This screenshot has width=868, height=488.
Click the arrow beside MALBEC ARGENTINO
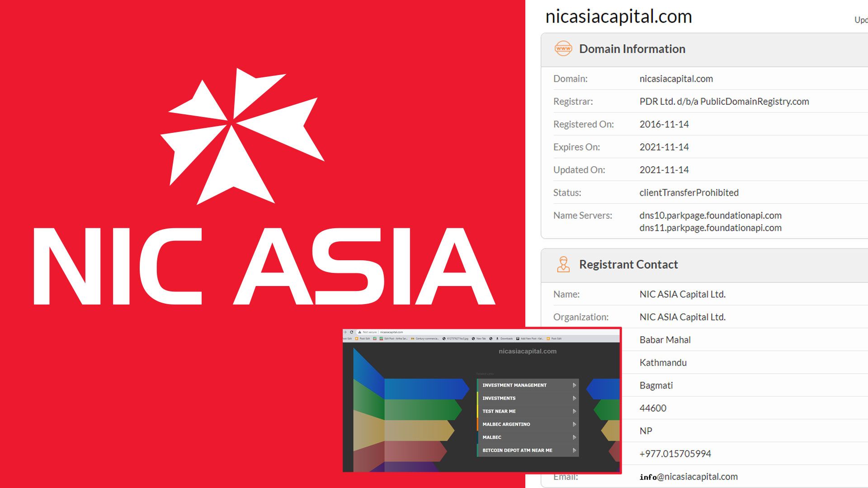point(574,424)
